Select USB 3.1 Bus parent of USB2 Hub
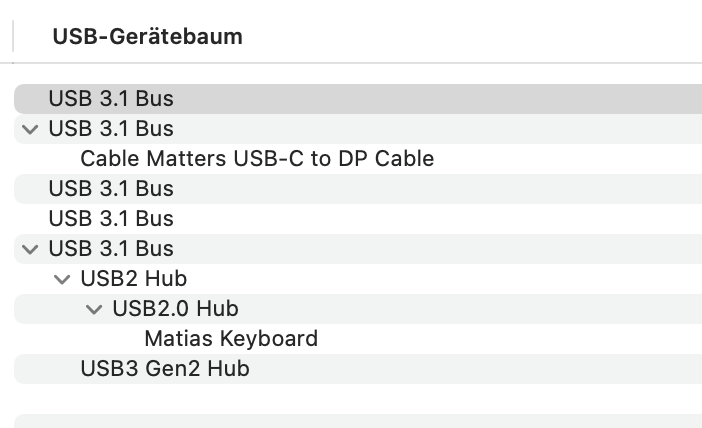Image resolution: width=702 pixels, height=428 pixels. (110, 249)
